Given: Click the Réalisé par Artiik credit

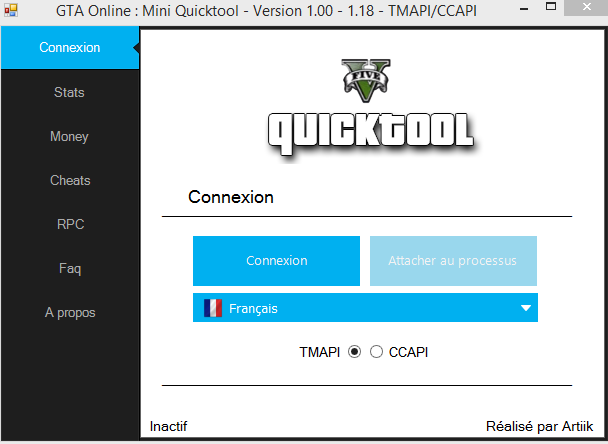Looking at the screenshot, I should (539, 426).
